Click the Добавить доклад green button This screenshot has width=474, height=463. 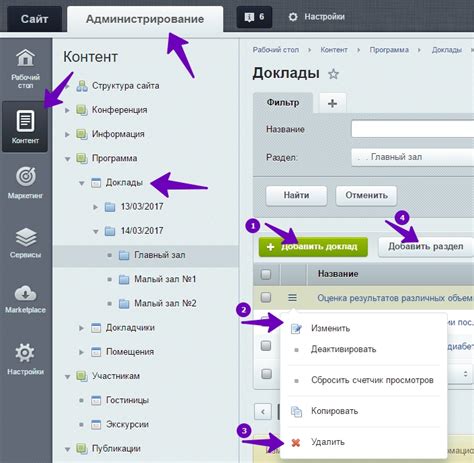(313, 247)
